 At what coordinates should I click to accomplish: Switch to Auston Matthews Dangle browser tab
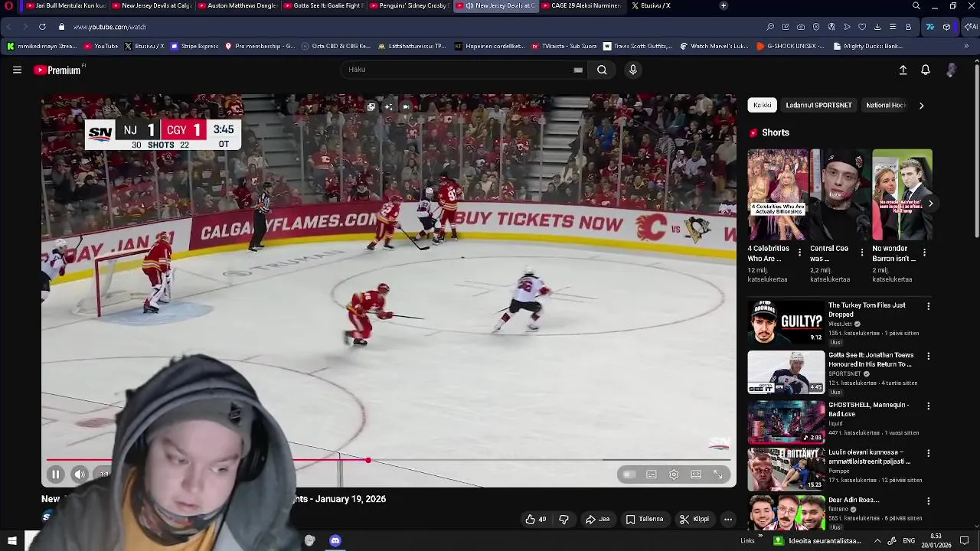point(237,5)
